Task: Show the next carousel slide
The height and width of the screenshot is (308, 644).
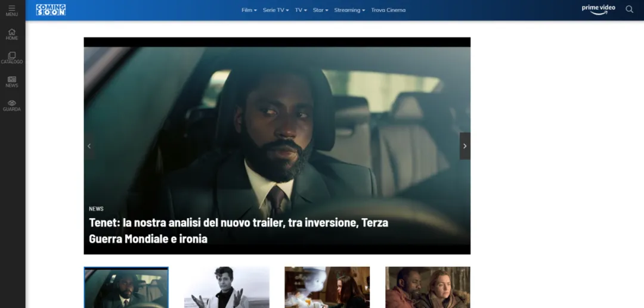Action: click(x=465, y=146)
